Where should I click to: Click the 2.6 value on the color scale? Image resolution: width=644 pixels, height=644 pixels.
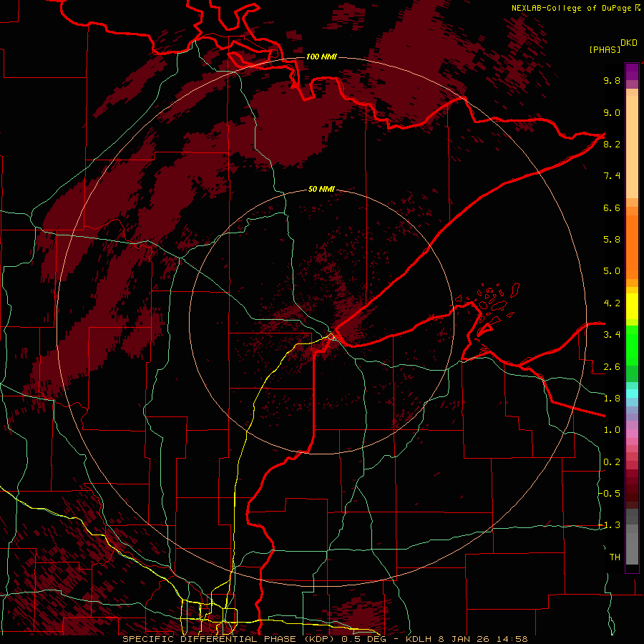coord(612,367)
